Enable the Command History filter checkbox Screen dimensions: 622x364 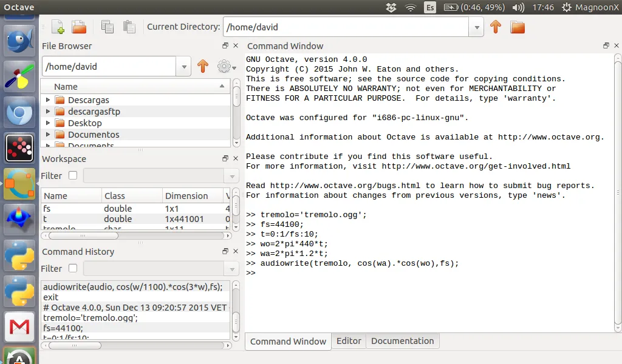pyautogui.click(x=73, y=269)
